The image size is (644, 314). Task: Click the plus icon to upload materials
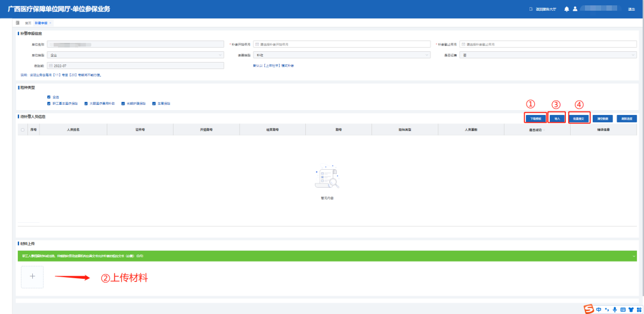pos(32,277)
